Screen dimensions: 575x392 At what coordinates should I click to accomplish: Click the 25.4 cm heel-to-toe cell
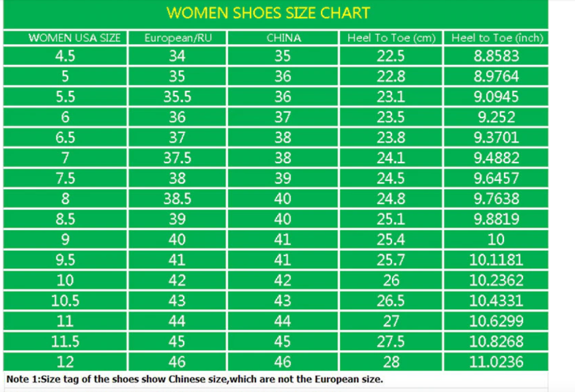[x=391, y=239]
